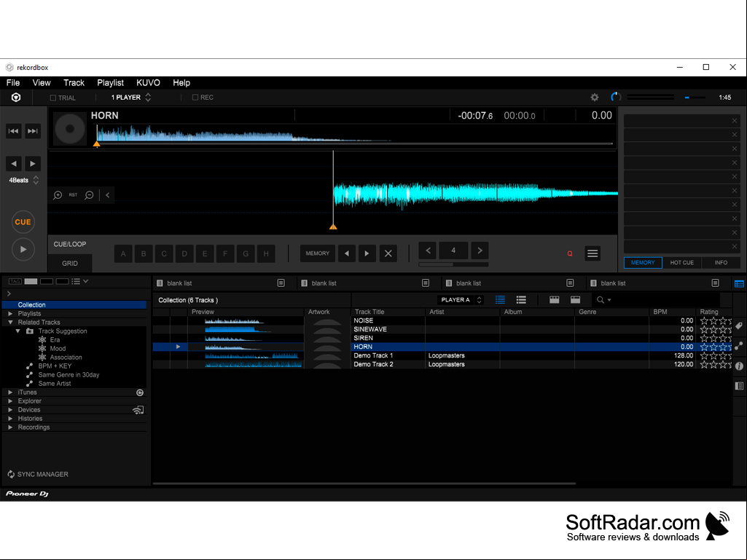Open the KUVO menu
Viewport: 747px width, 560px height.
(x=148, y=83)
